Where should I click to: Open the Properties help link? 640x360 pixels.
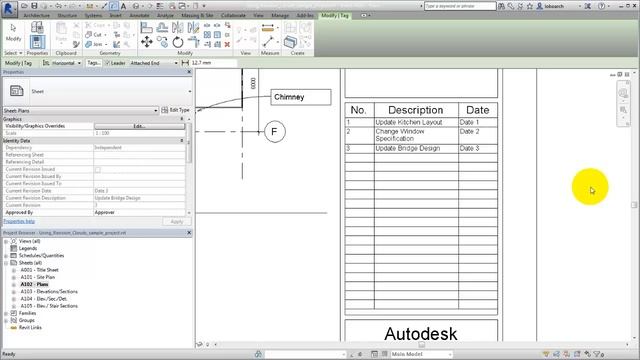coord(19,221)
